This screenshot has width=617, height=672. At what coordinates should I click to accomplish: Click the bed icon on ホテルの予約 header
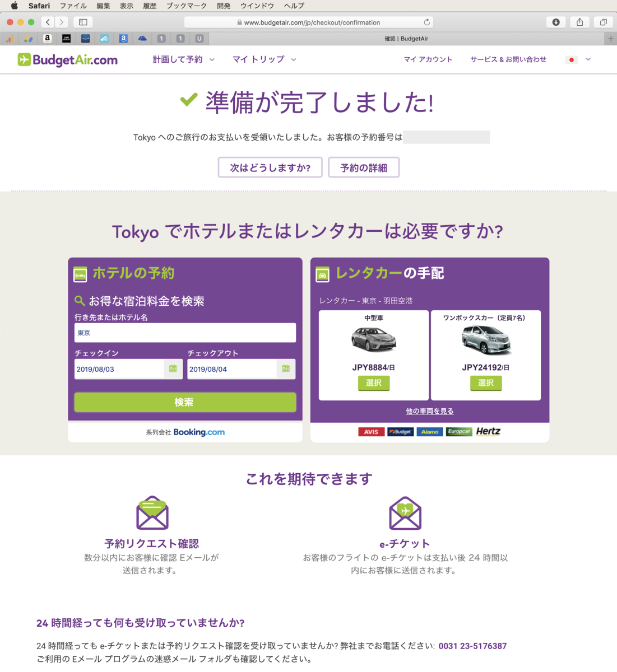point(79,274)
